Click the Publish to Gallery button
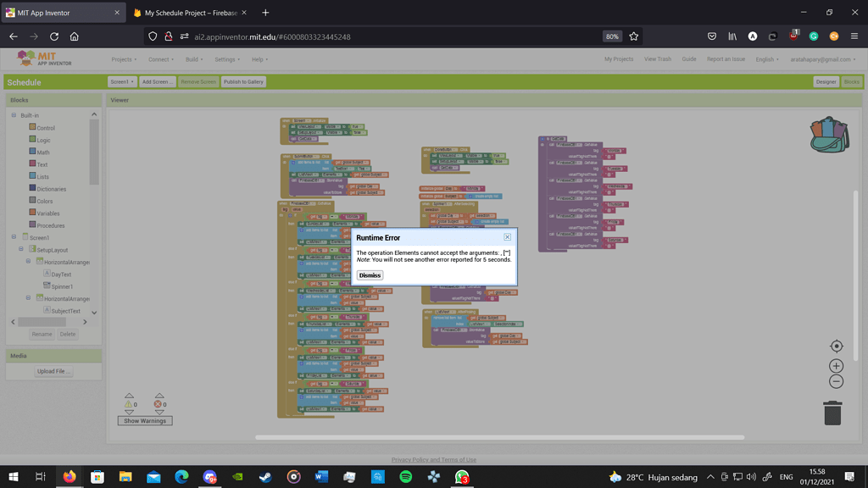 pyautogui.click(x=244, y=82)
